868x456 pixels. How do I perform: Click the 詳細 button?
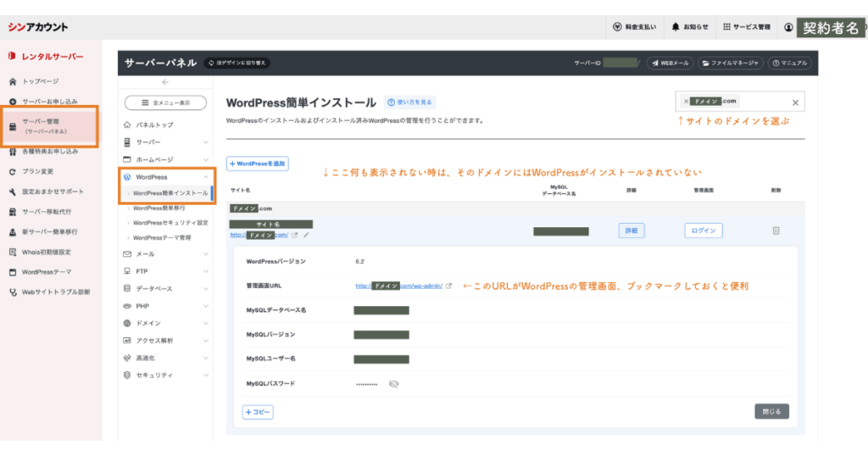(631, 231)
